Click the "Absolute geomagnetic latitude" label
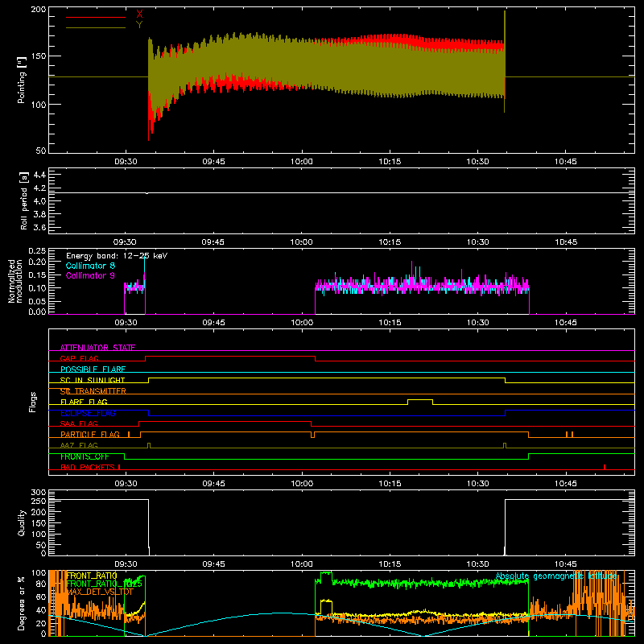 (556, 576)
